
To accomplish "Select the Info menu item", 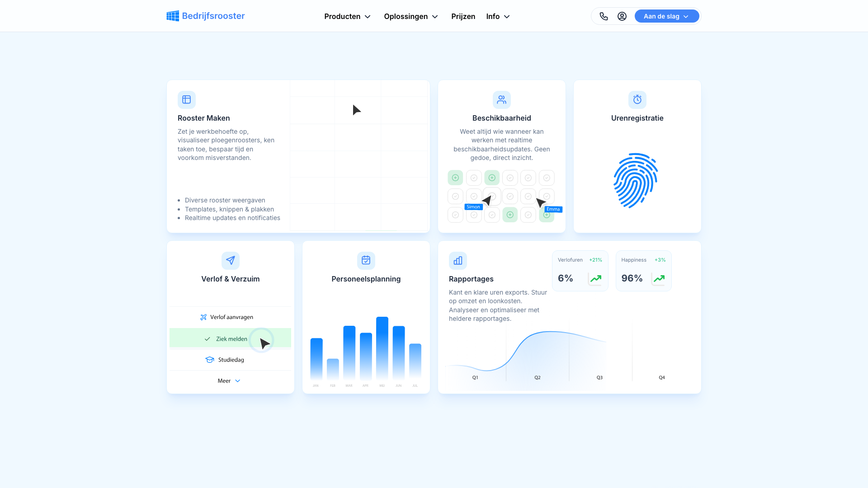I will pyautogui.click(x=497, y=16).
